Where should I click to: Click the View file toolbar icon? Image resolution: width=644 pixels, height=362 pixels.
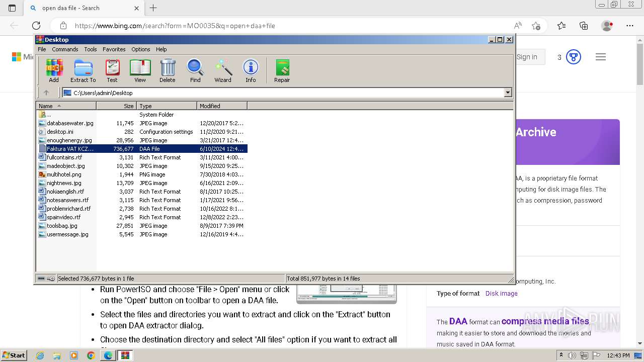140,70
